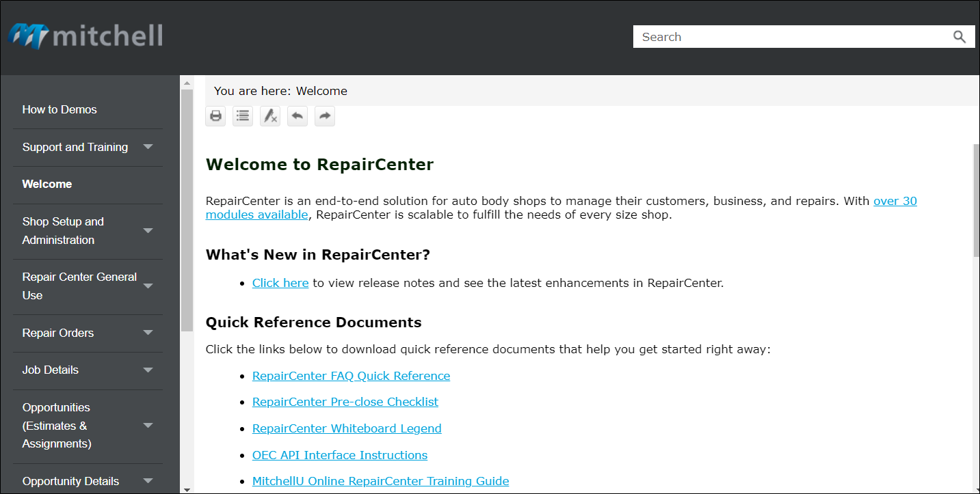Open RepairCenter FAQ Quick Reference link
The width and height of the screenshot is (980, 494).
(351, 376)
